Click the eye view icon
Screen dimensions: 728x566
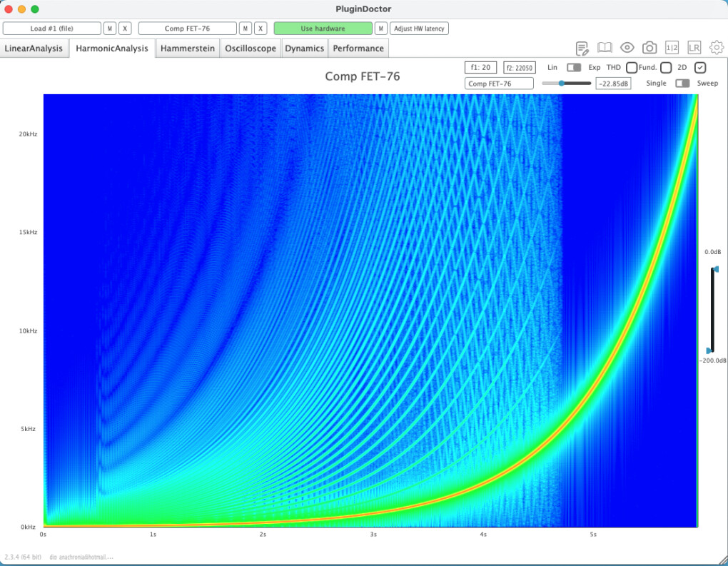(x=627, y=48)
